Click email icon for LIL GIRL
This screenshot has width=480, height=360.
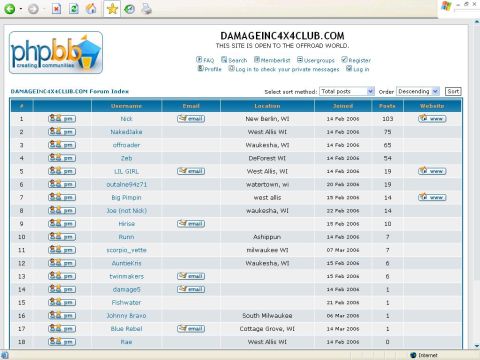tap(191, 171)
